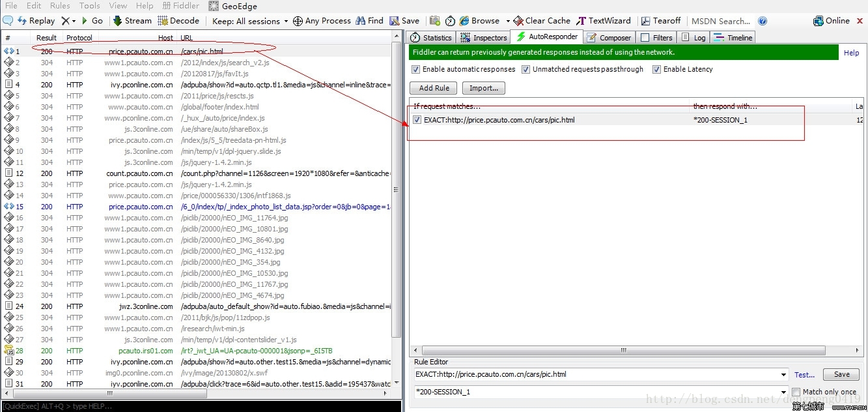Toggle the Decode toolbar option
Screen dimensions: 868x412
(x=178, y=21)
